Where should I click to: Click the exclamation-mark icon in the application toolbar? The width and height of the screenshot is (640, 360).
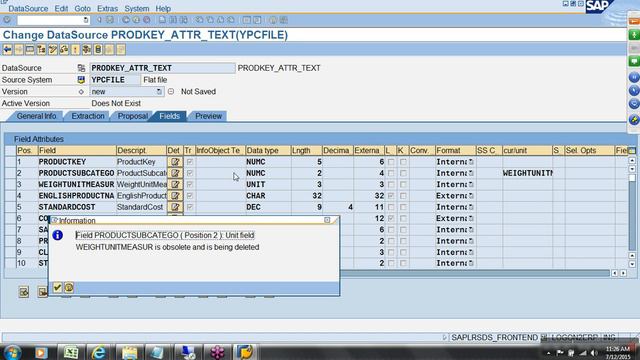[x=76, y=50]
